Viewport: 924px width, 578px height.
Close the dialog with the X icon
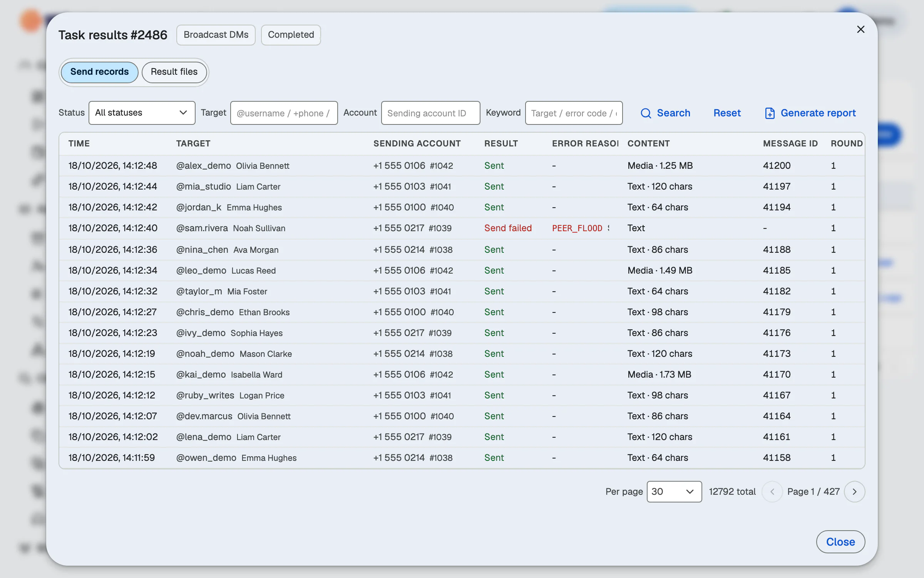[861, 29]
